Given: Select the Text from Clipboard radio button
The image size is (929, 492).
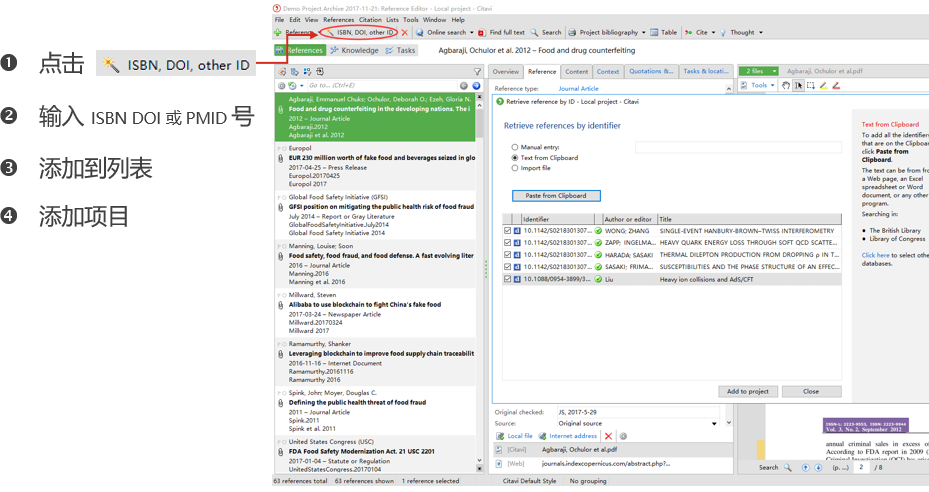Looking at the screenshot, I should point(515,158).
